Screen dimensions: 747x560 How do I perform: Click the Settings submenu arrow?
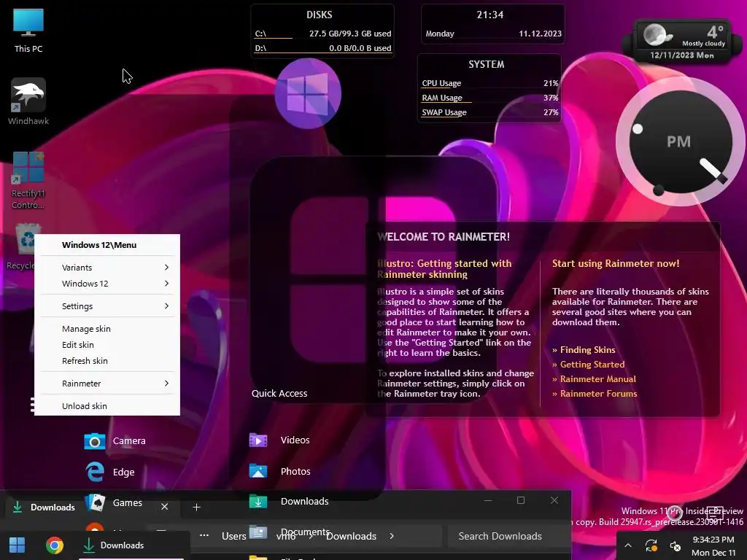[166, 306]
